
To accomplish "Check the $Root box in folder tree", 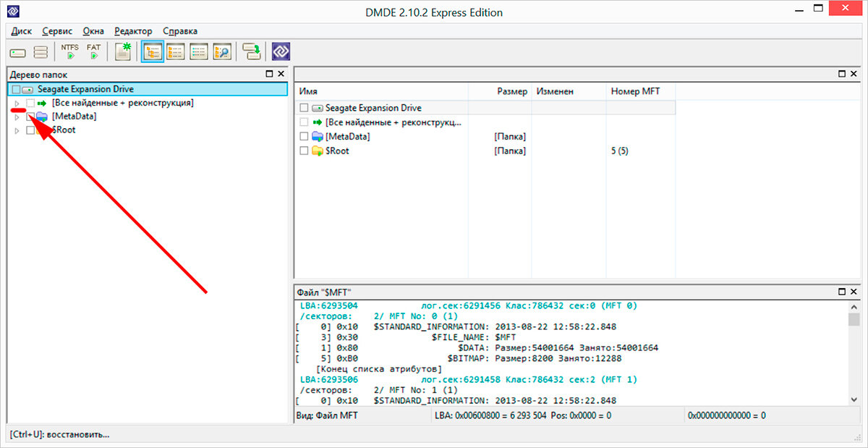I will [x=30, y=130].
